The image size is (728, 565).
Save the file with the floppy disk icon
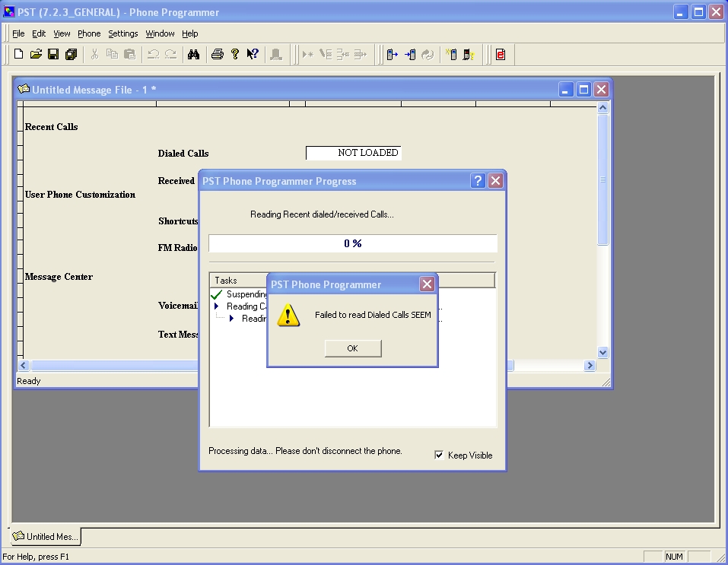coord(53,54)
